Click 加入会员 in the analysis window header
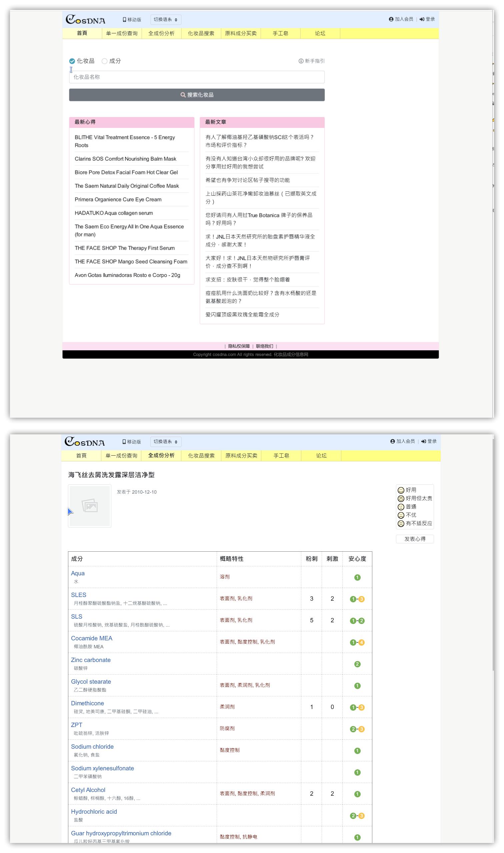 (403, 441)
